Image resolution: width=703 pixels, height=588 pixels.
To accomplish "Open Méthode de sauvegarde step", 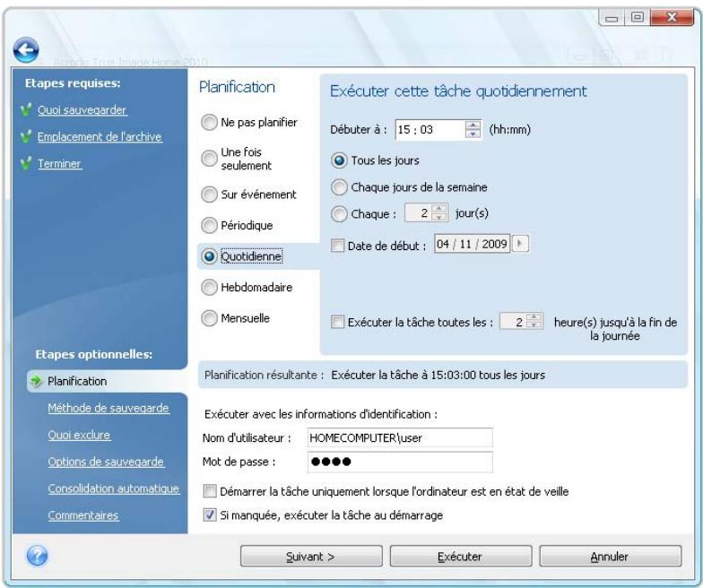I will [108, 409].
